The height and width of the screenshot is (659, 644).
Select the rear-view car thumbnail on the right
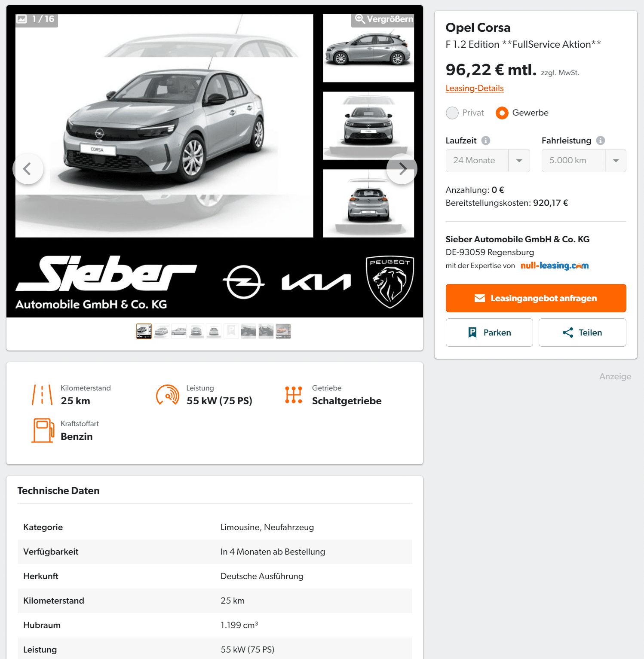368,203
